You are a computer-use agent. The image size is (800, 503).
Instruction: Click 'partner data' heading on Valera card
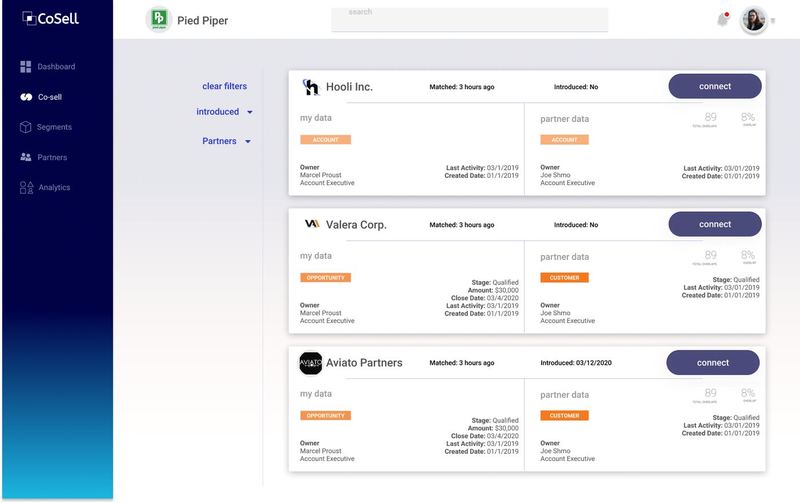(x=564, y=257)
